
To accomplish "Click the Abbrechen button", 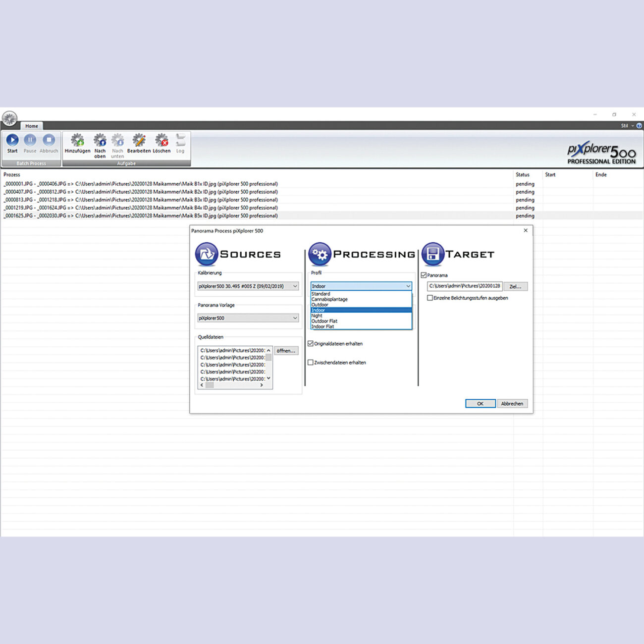I will click(512, 404).
